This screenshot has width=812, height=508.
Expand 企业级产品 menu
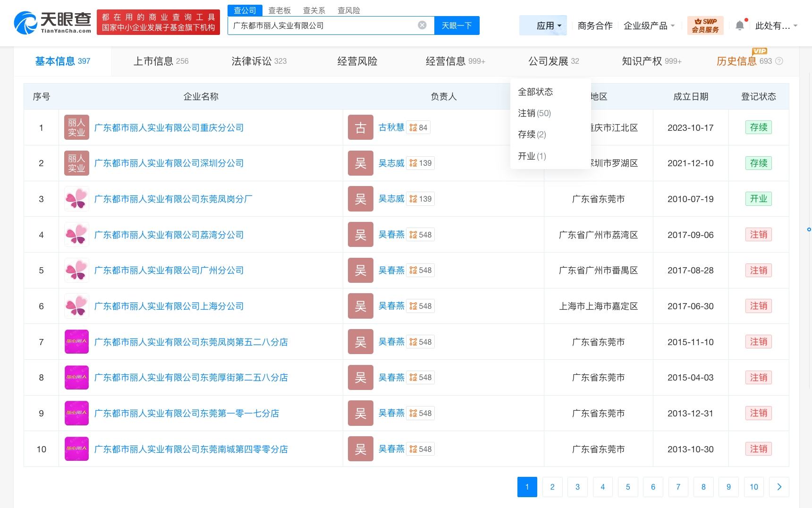[649, 25]
